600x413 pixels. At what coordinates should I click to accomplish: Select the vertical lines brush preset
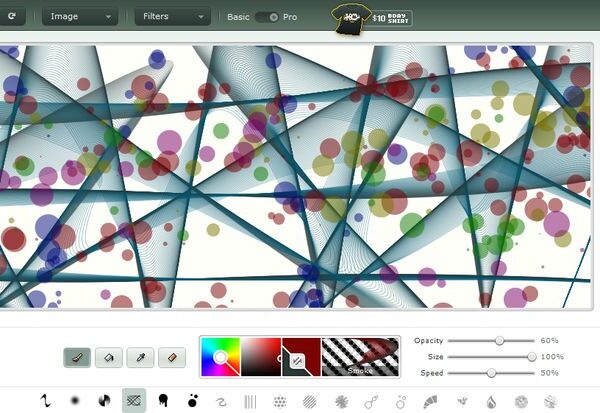(x=250, y=401)
